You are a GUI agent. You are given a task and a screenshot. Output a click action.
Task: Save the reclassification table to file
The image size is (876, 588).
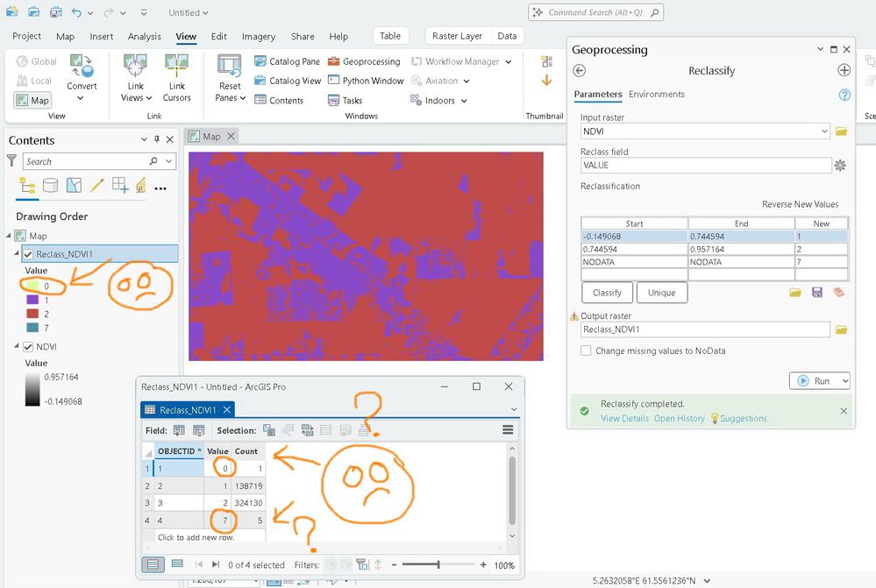click(817, 293)
